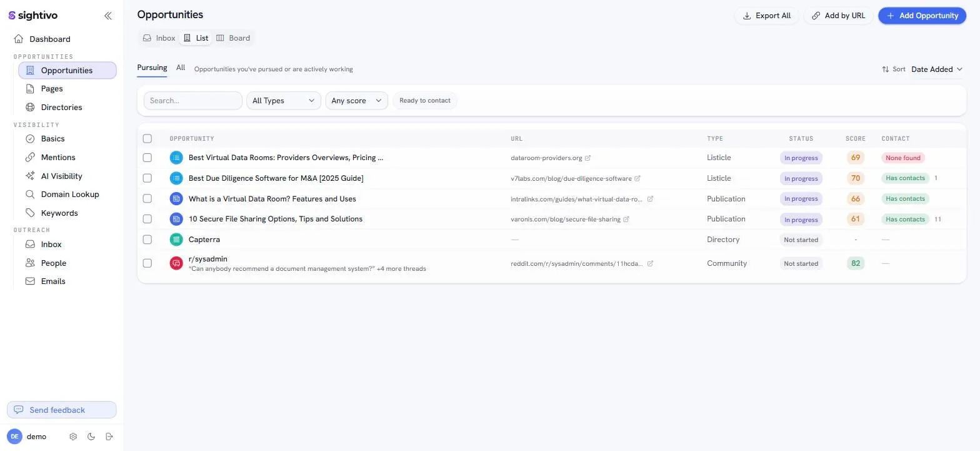Click publication icon of What is a Virtual Data Room row

click(x=176, y=199)
